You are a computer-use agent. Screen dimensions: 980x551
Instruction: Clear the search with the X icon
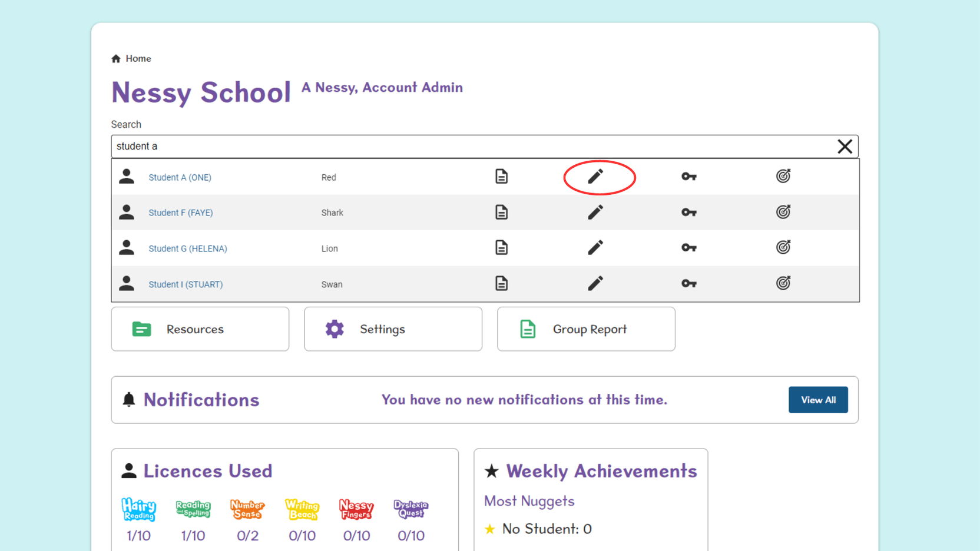pyautogui.click(x=845, y=146)
